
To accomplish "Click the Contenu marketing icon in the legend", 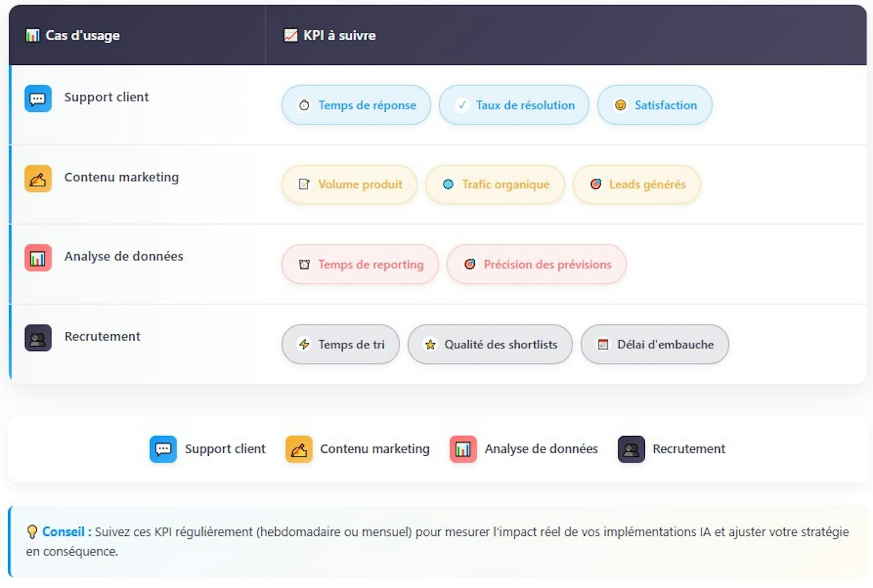I will [299, 449].
